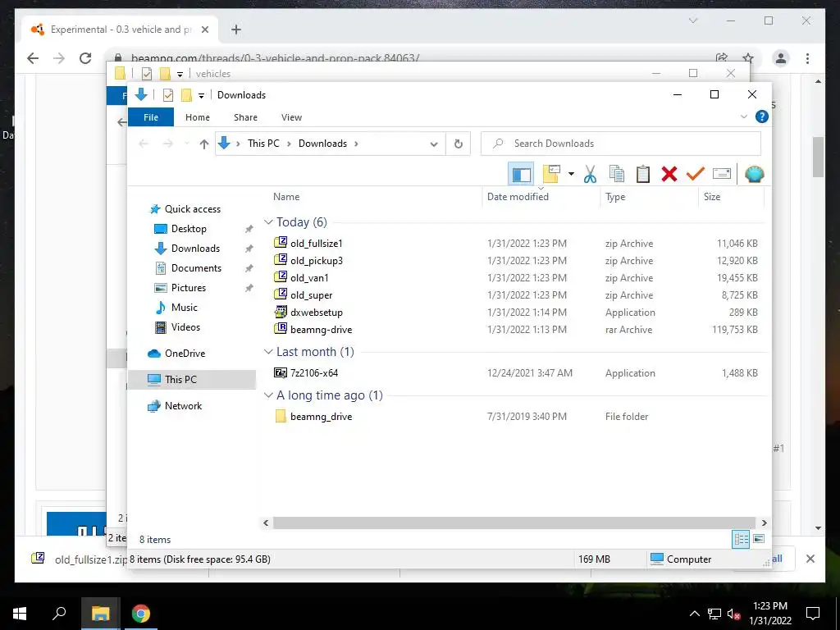Collapse the Today (6) group
Screen dimensions: 840x630
[x=268, y=221]
